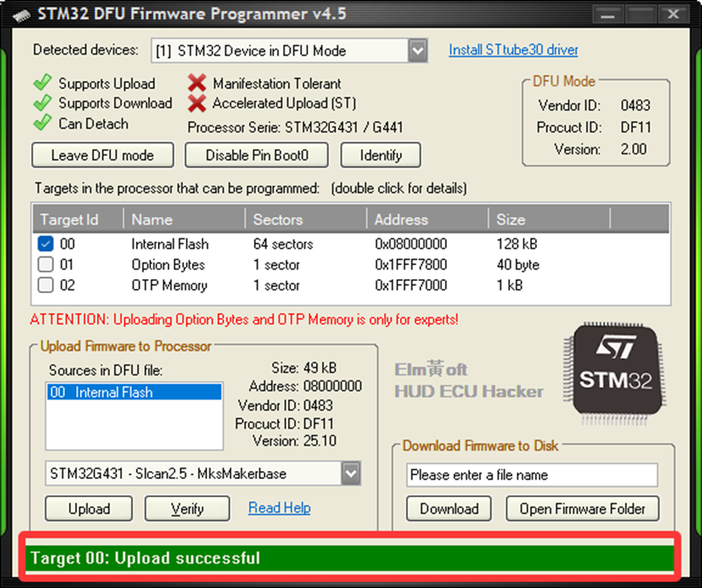Enable the checkbox for target 02 OTP Memory
702x588 pixels.
point(45,285)
